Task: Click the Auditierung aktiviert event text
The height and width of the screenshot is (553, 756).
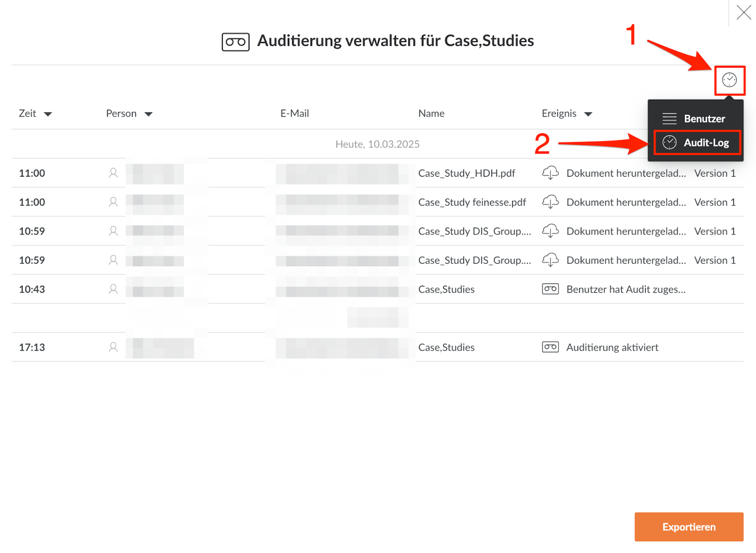Action: coord(612,348)
